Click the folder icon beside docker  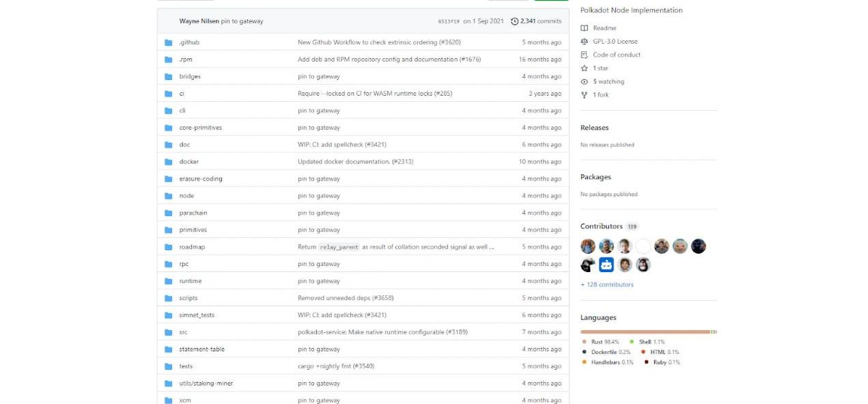click(x=169, y=162)
